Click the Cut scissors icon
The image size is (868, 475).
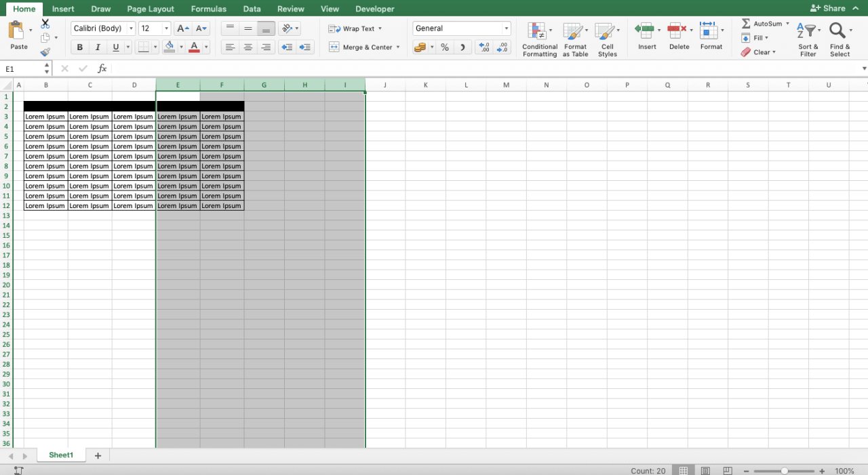pyautogui.click(x=45, y=24)
